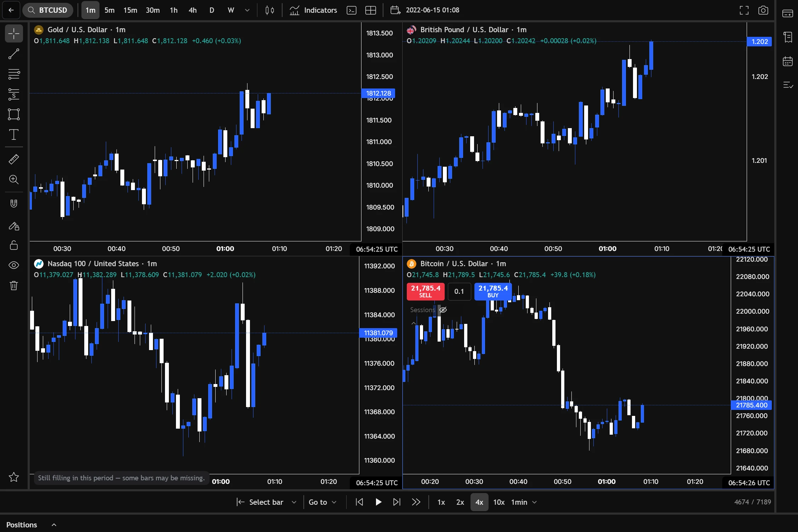Open the 1min replay interval dropdown

524,502
